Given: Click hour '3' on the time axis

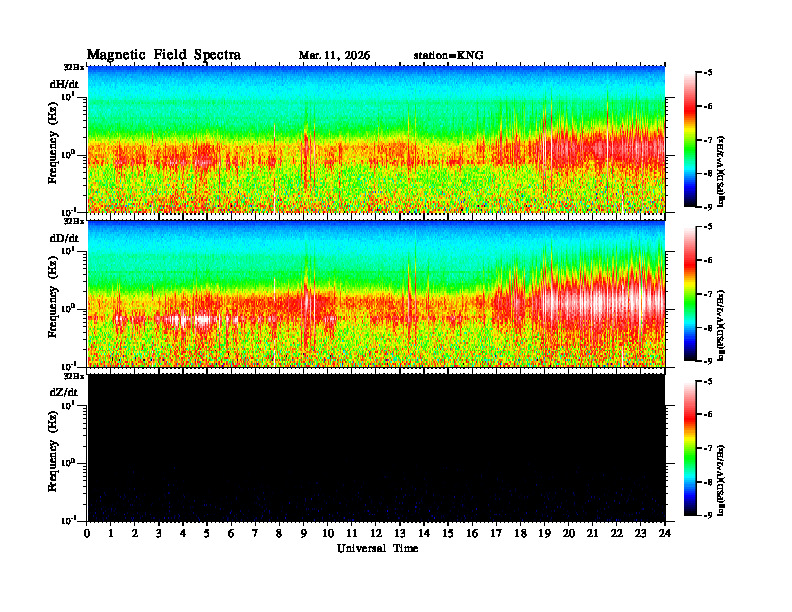Looking at the screenshot, I should pyautogui.click(x=159, y=534).
